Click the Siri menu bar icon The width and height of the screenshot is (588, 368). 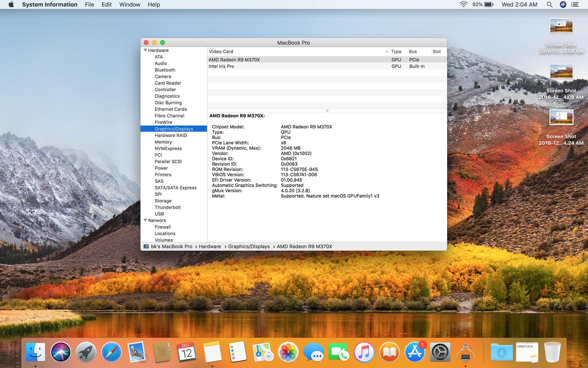click(x=563, y=4)
